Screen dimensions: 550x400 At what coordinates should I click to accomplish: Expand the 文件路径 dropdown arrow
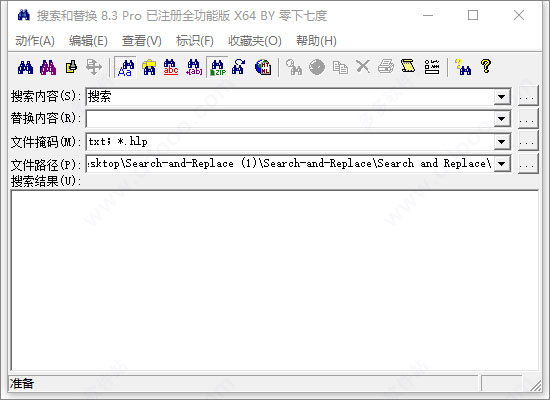point(502,164)
